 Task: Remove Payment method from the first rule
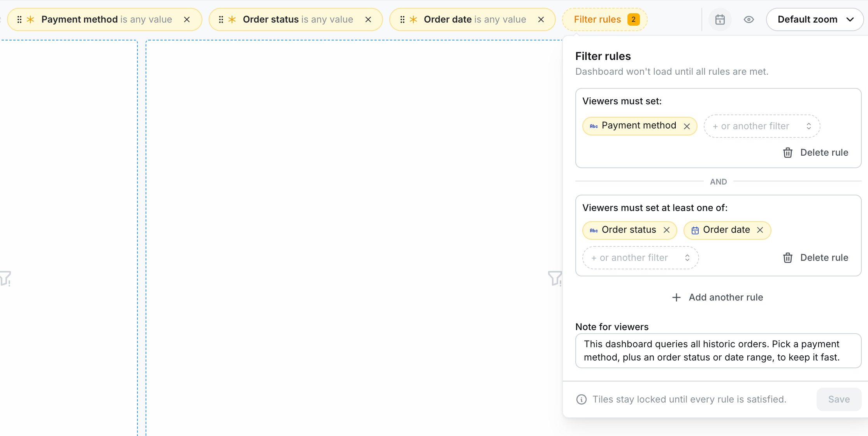coord(687,126)
